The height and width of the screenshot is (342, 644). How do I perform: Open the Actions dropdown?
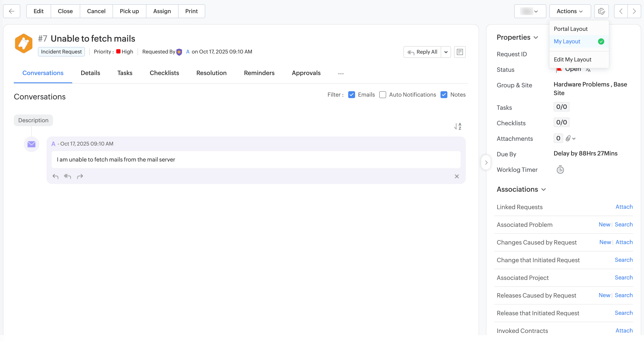coord(570,11)
